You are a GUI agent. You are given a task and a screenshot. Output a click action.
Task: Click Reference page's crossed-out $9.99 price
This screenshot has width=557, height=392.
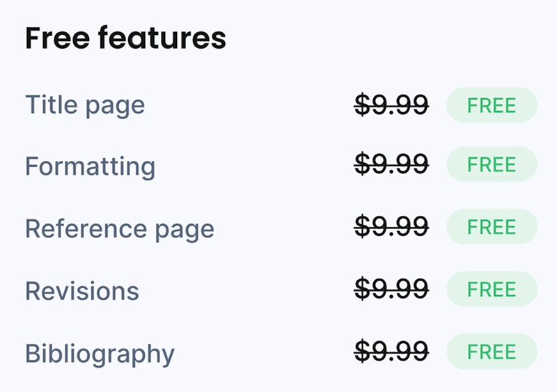pyautogui.click(x=391, y=227)
